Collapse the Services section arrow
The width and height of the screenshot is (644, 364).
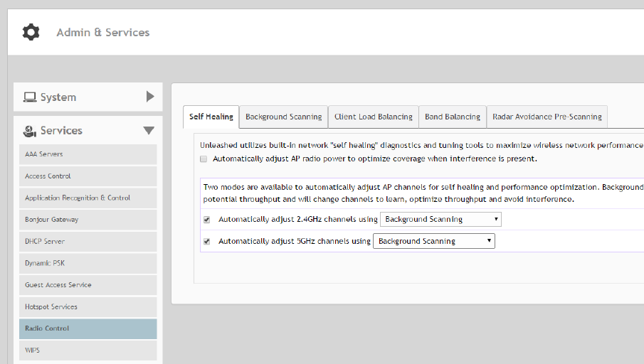(149, 131)
